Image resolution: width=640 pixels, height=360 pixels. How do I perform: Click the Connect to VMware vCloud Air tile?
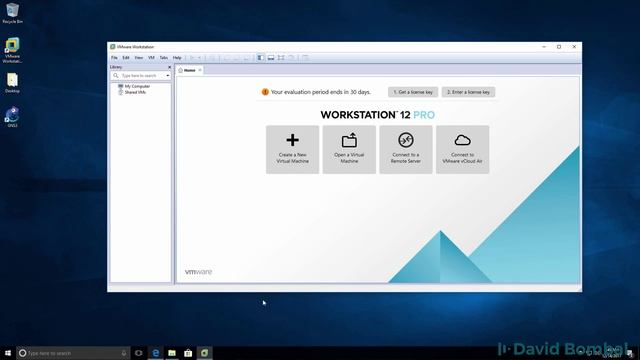pos(462,149)
